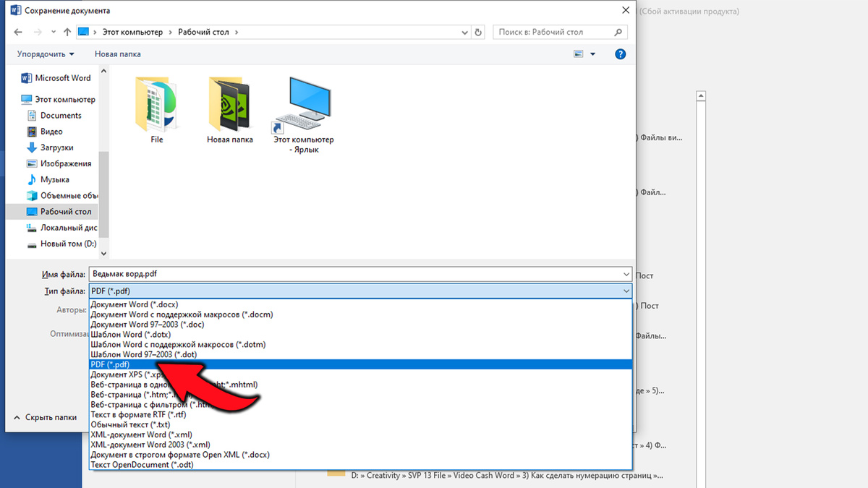Image resolution: width=868 pixels, height=488 pixels.
Task: Choose XML-документ Word 2003 (*.xml)
Action: (360, 445)
